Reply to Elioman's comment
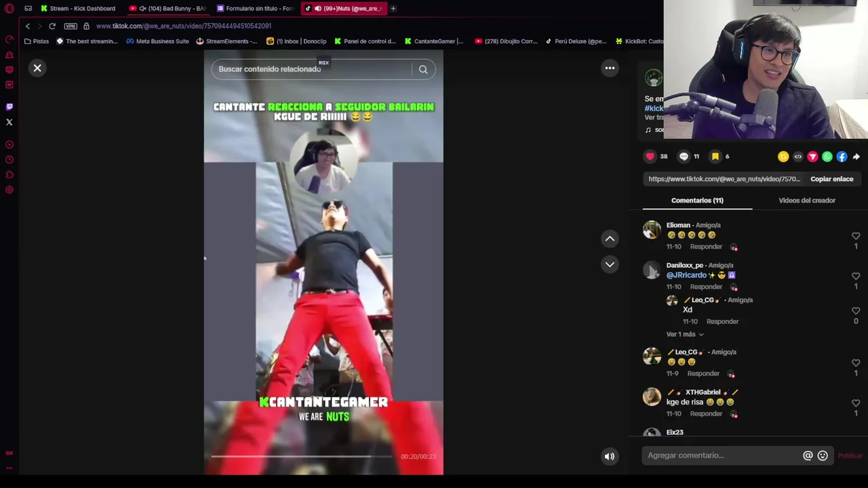The height and width of the screenshot is (488, 868). [706, 247]
